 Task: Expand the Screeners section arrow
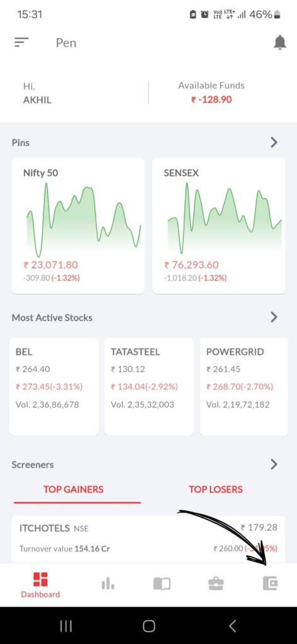[x=274, y=465]
